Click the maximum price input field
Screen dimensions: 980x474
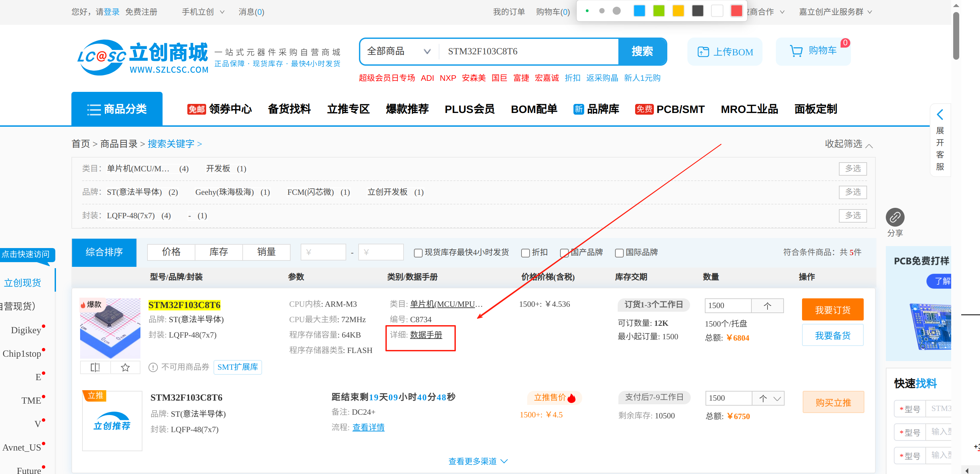point(381,252)
